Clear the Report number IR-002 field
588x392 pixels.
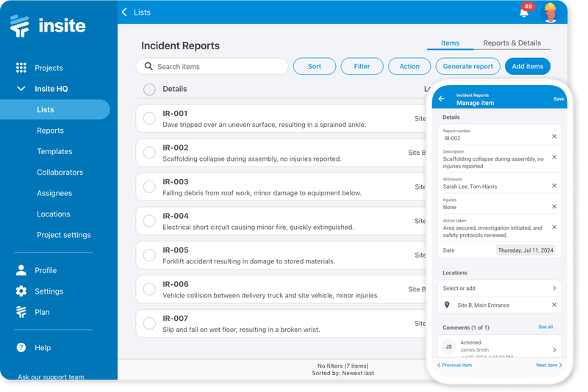[x=554, y=137]
